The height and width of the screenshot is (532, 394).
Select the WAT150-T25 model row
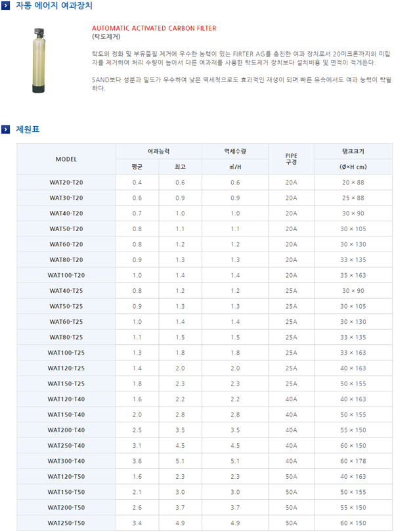coord(66,384)
